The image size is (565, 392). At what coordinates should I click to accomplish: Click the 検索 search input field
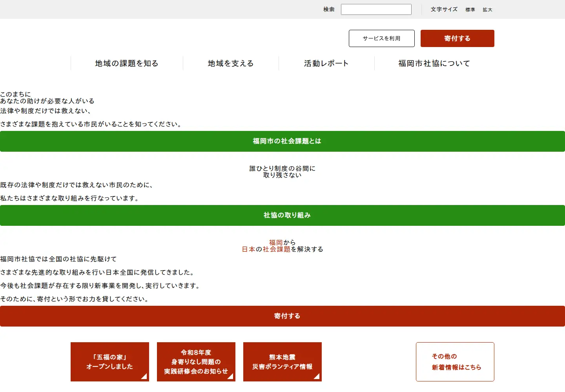click(x=376, y=9)
